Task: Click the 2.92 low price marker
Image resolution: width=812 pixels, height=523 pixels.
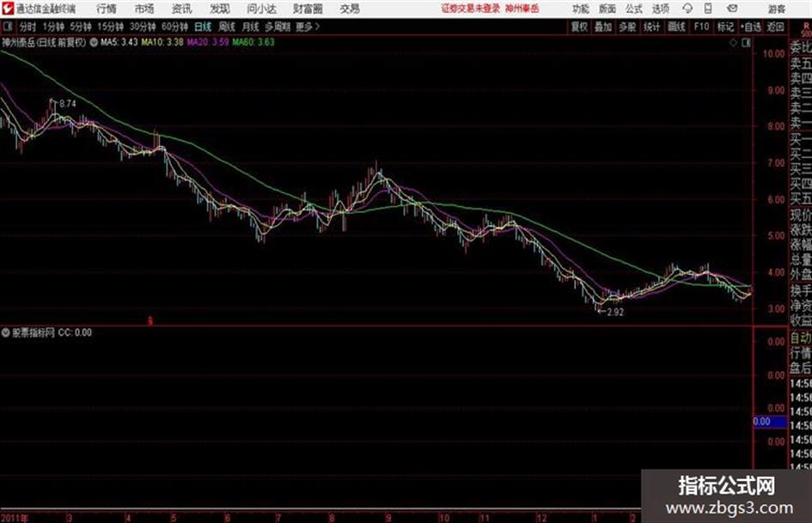Action: [615, 313]
